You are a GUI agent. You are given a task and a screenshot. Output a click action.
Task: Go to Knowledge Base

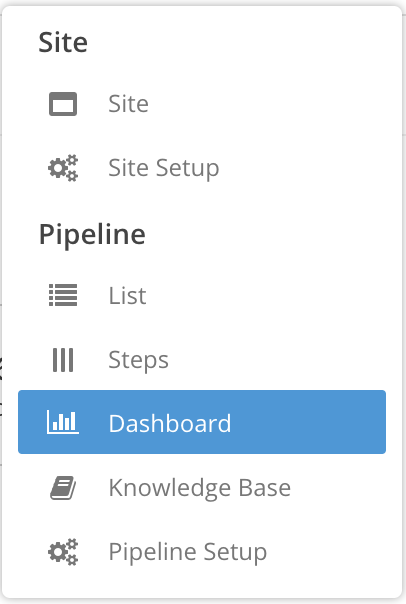coord(200,488)
